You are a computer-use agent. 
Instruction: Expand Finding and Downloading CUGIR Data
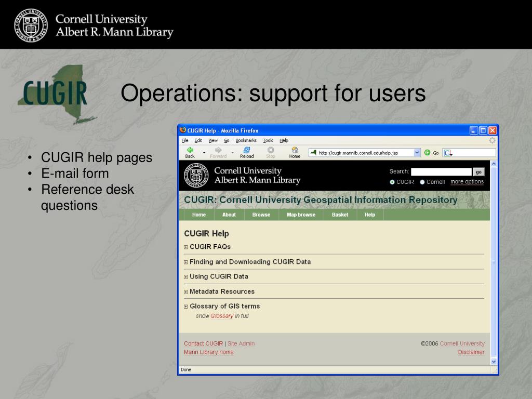click(185, 262)
